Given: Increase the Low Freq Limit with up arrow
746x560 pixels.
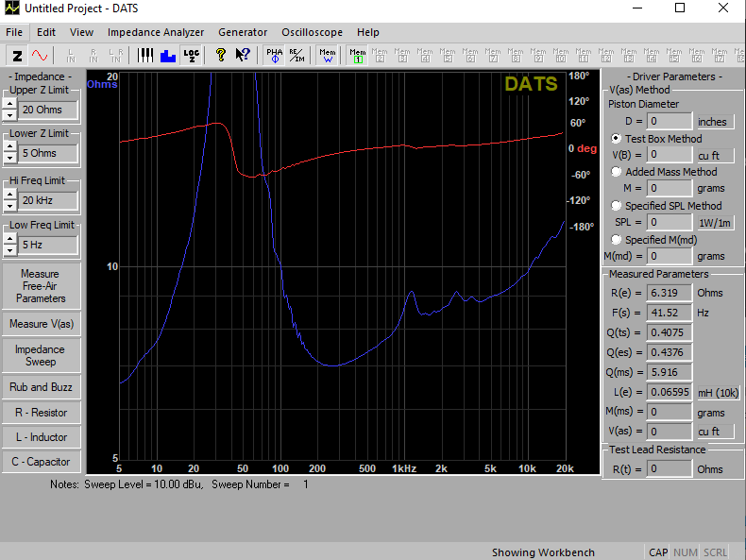Looking at the screenshot, I should coord(10,239).
